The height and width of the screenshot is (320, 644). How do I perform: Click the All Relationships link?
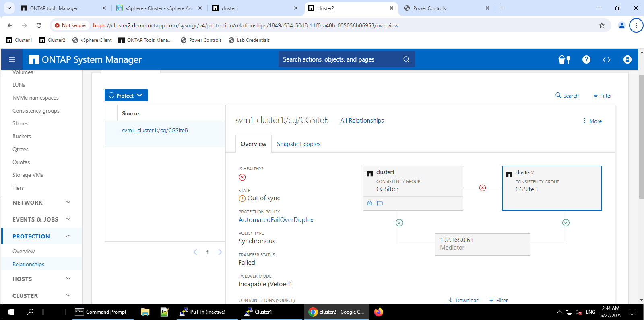tap(362, 121)
